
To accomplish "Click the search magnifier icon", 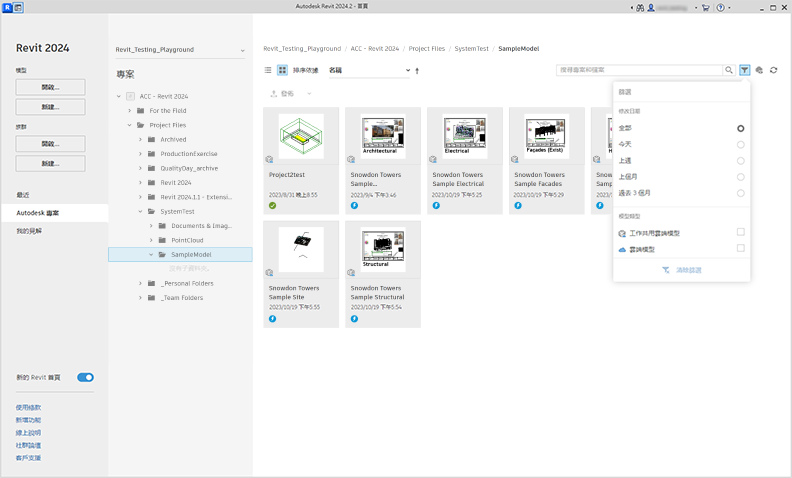I will 728,70.
